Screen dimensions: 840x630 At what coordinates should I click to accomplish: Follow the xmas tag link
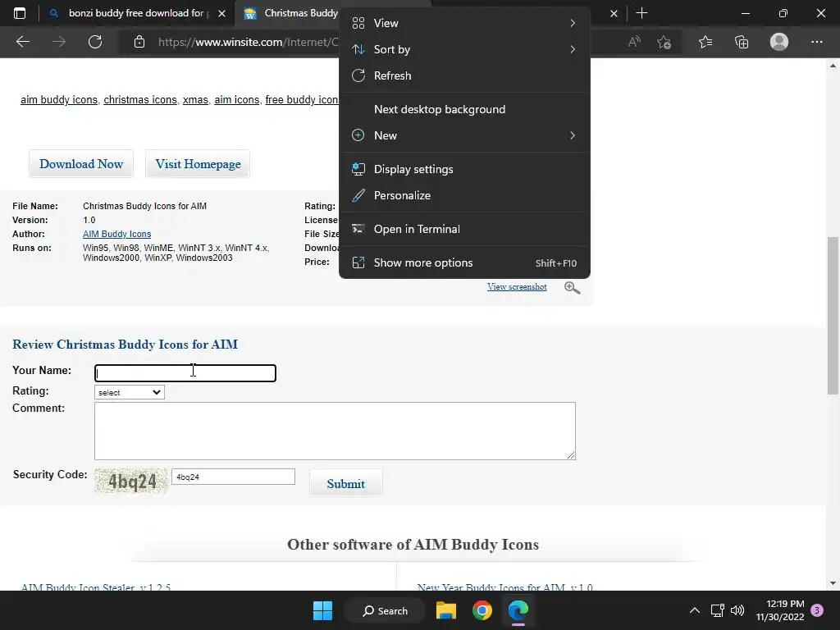195,99
